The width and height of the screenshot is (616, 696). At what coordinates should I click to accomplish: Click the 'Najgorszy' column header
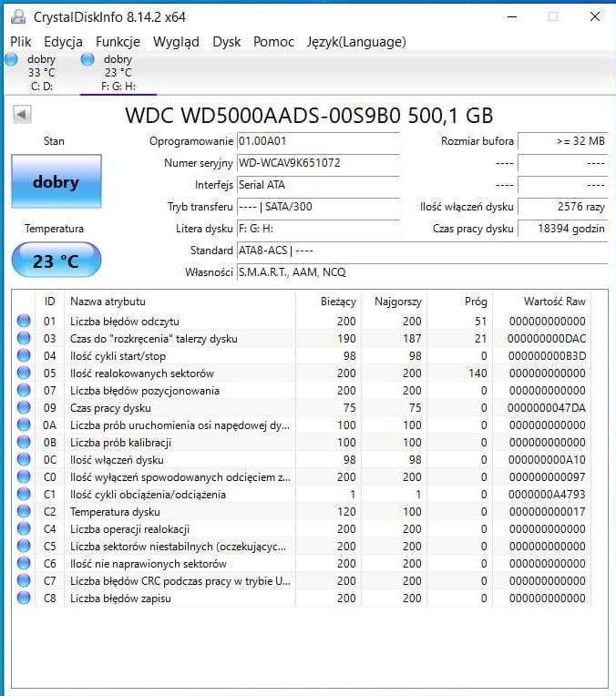click(x=395, y=302)
